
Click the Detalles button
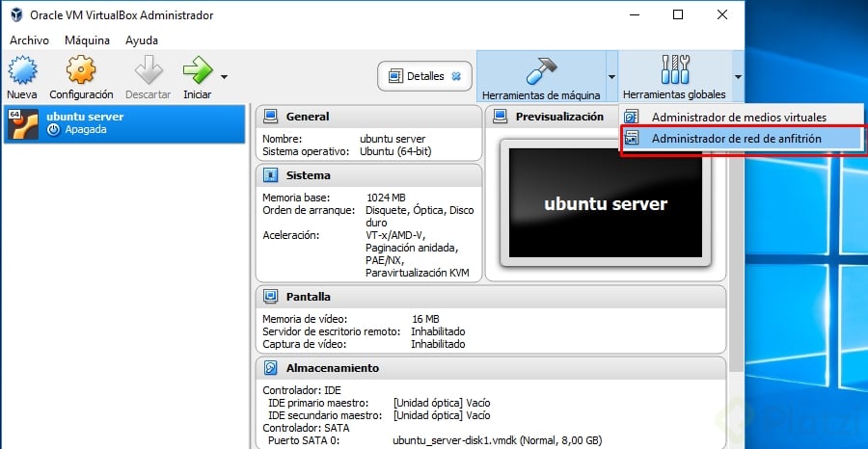(x=424, y=76)
